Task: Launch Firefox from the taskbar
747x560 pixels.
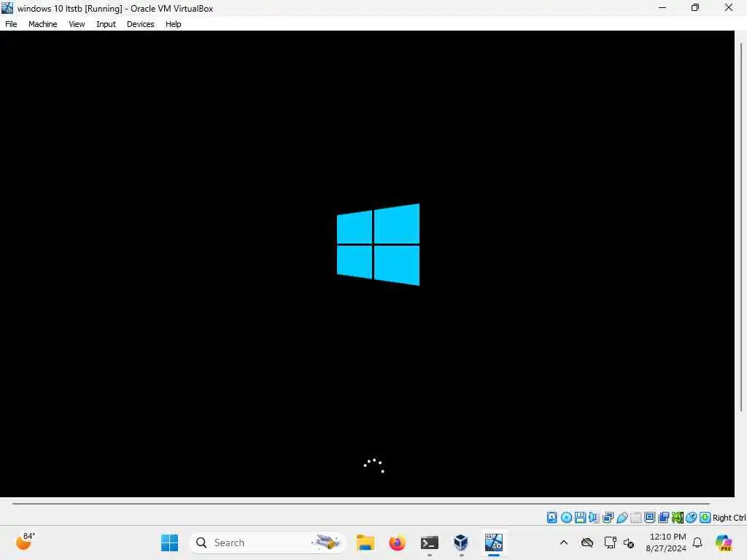Action: (x=397, y=542)
